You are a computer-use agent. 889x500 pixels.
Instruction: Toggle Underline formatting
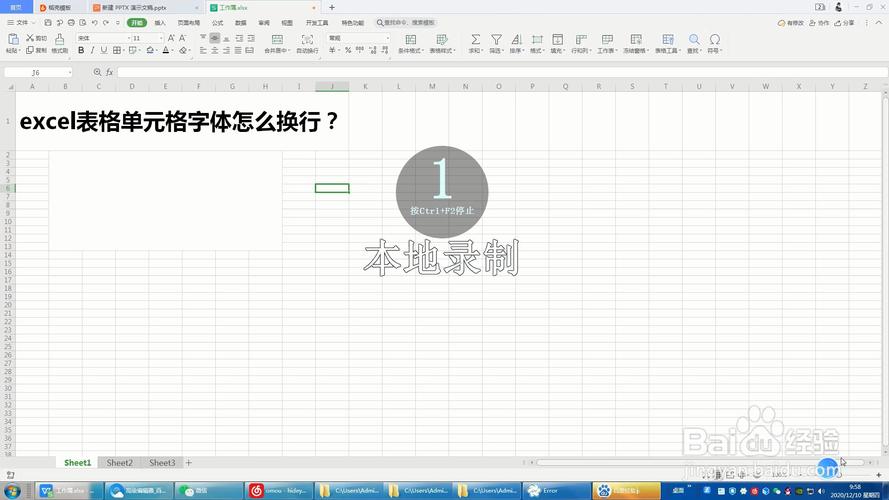104,50
